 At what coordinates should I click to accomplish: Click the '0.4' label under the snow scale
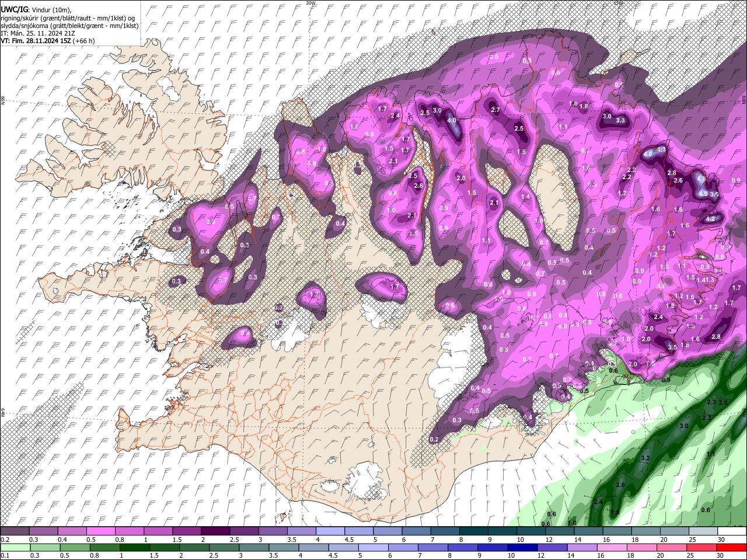[x=62, y=540]
